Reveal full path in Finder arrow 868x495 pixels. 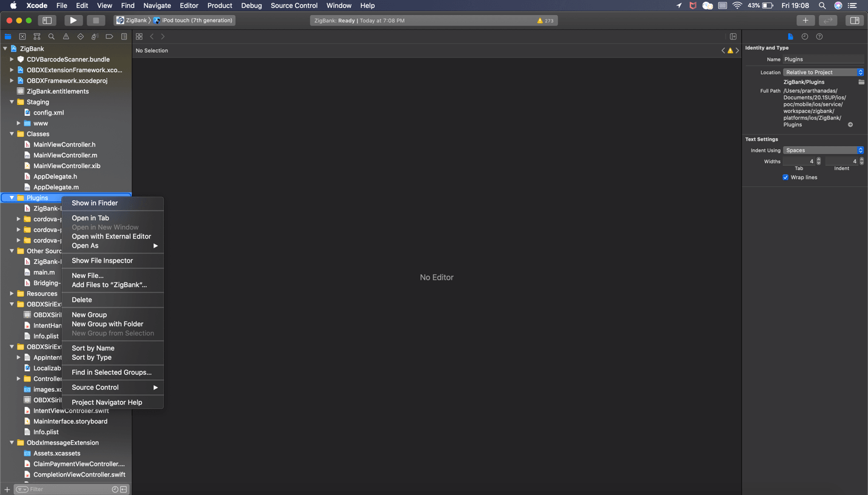[x=850, y=124]
